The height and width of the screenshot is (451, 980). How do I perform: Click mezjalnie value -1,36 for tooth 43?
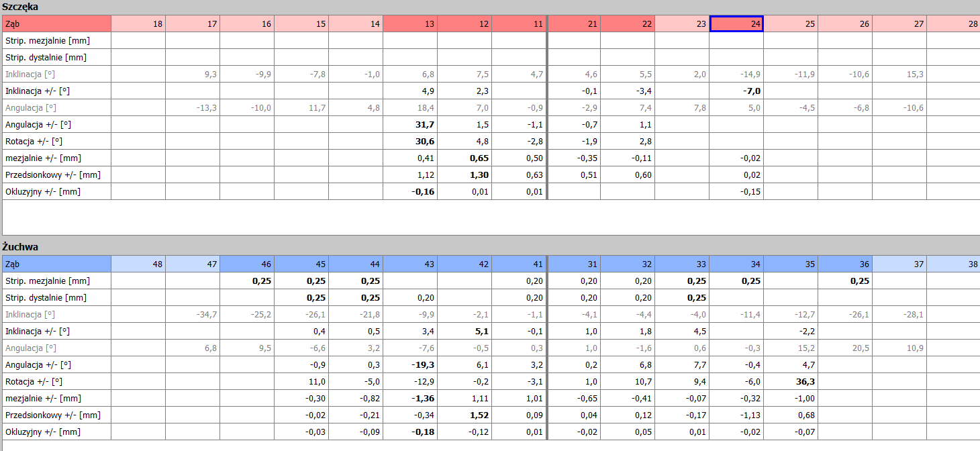point(410,399)
